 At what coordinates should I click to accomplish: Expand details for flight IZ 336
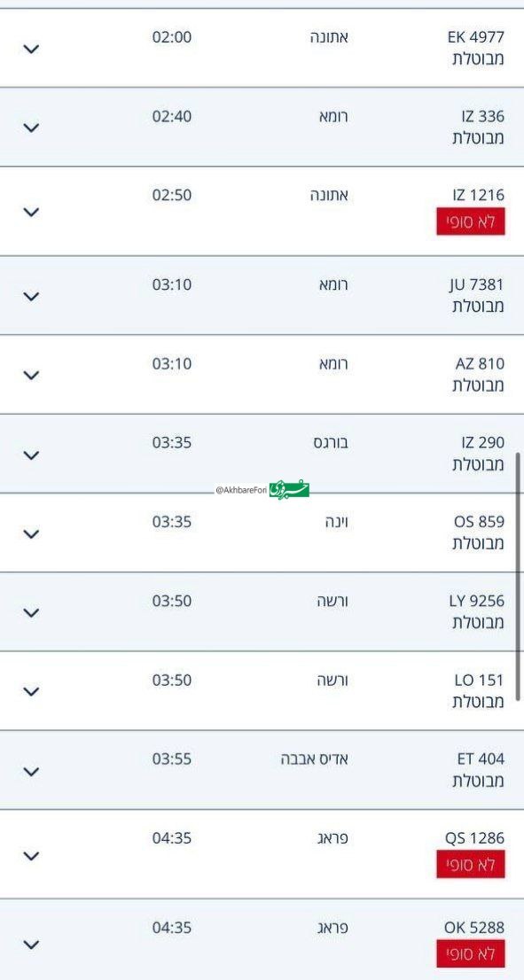click(x=31, y=128)
